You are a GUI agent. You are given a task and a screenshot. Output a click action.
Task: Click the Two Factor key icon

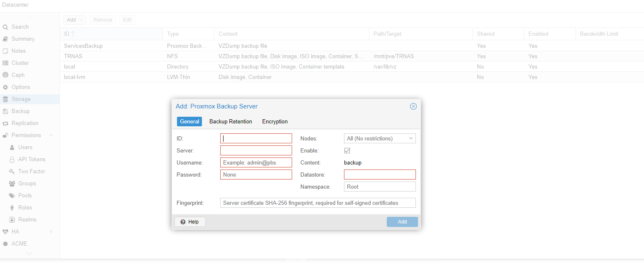click(12, 172)
